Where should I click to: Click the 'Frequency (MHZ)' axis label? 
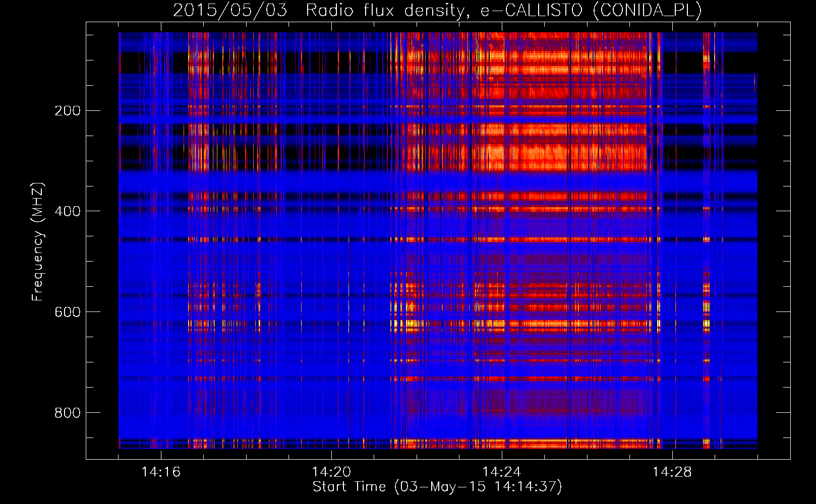point(38,242)
